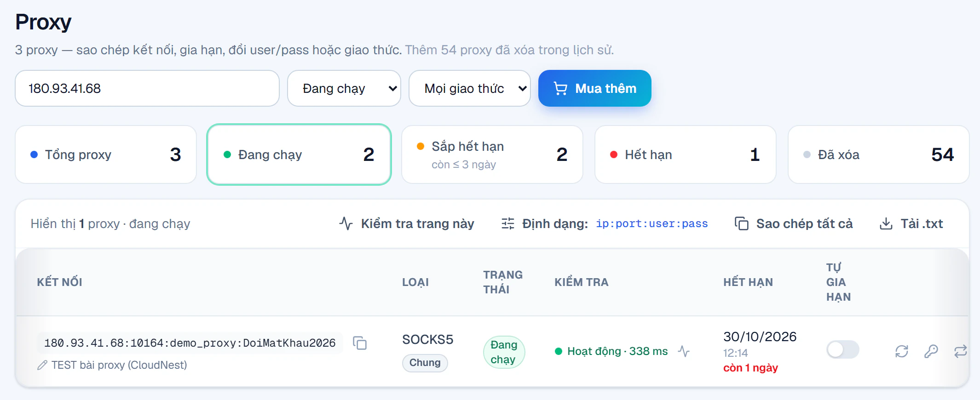Image resolution: width=980 pixels, height=400 pixels.
Task: Click the swap protocol arrows icon
Action: pyautogui.click(x=961, y=351)
